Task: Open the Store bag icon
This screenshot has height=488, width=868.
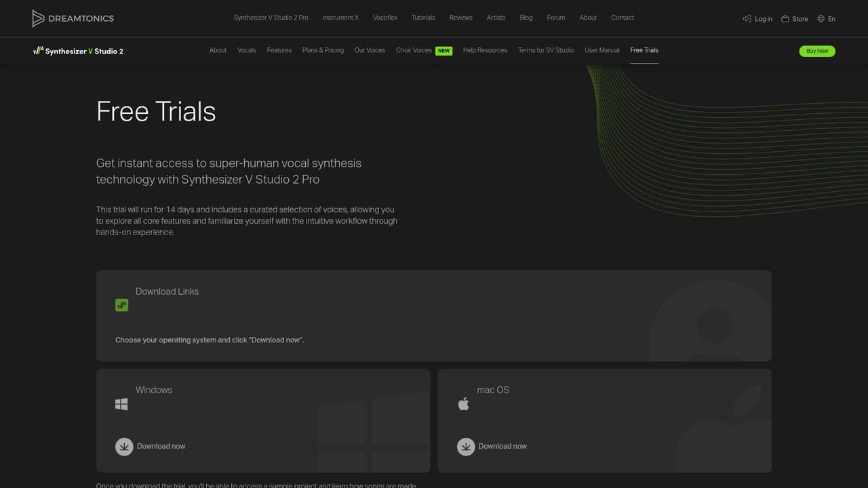Action: tap(785, 18)
